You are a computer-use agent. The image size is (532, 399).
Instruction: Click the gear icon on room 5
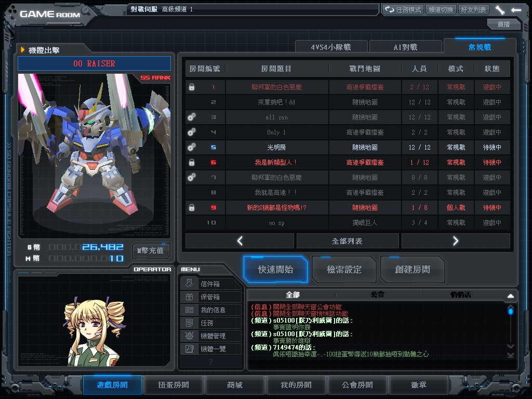191,147
